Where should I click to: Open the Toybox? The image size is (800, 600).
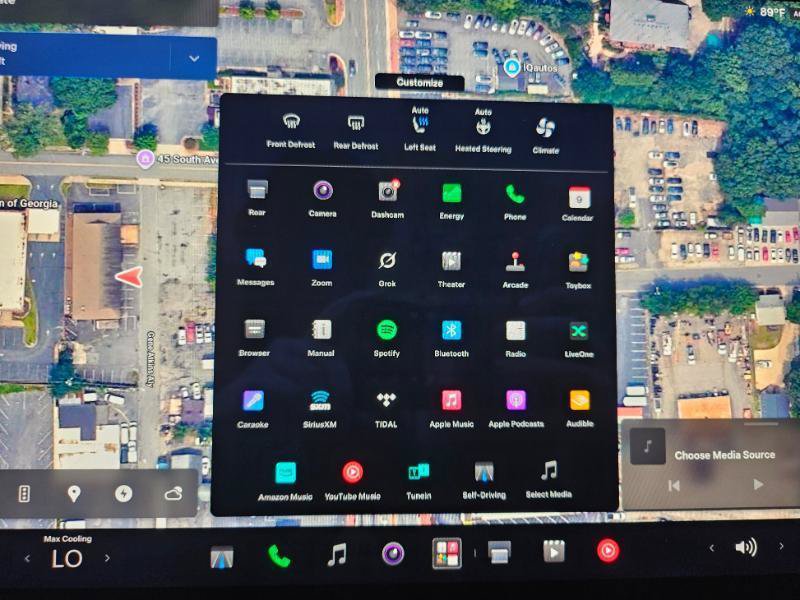(x=578, y=270)
